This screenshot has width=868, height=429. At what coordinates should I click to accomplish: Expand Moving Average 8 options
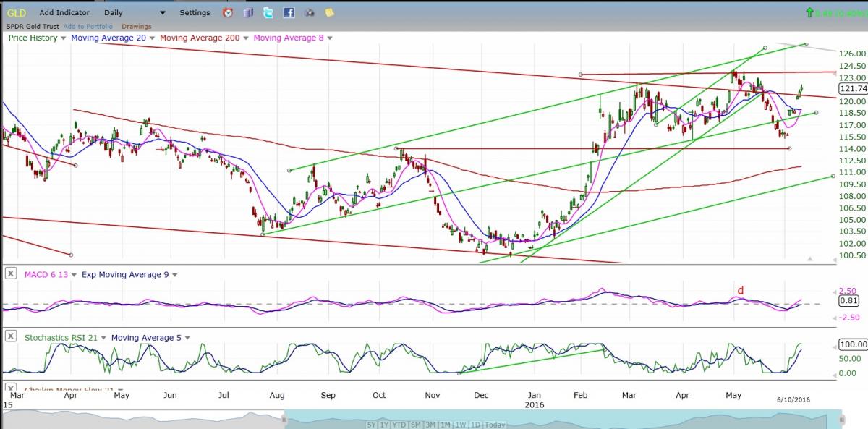tap(330, 38)
